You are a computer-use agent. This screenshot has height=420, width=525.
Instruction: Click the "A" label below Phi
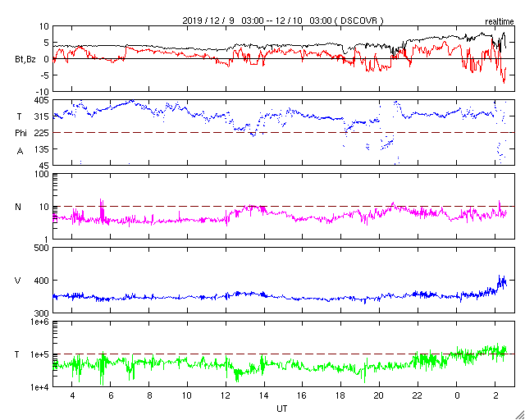[x=20, y=151]
